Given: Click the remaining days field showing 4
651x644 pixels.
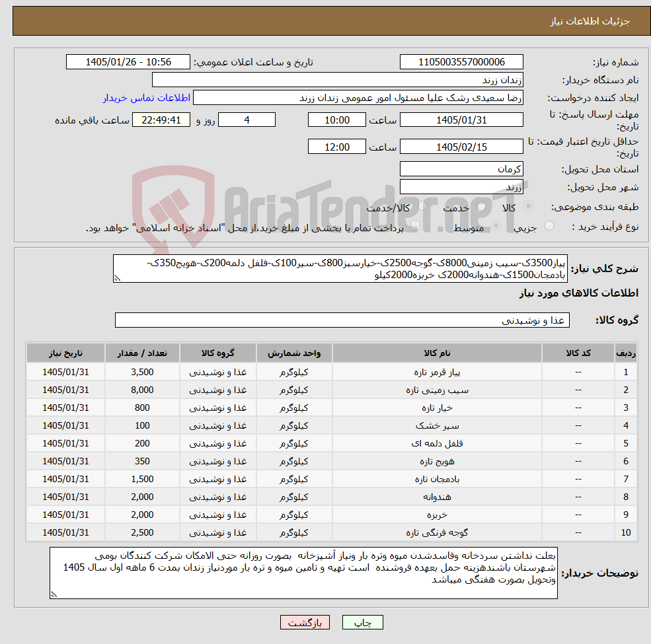Looking at the screenshot, I should tap(247, 120).
